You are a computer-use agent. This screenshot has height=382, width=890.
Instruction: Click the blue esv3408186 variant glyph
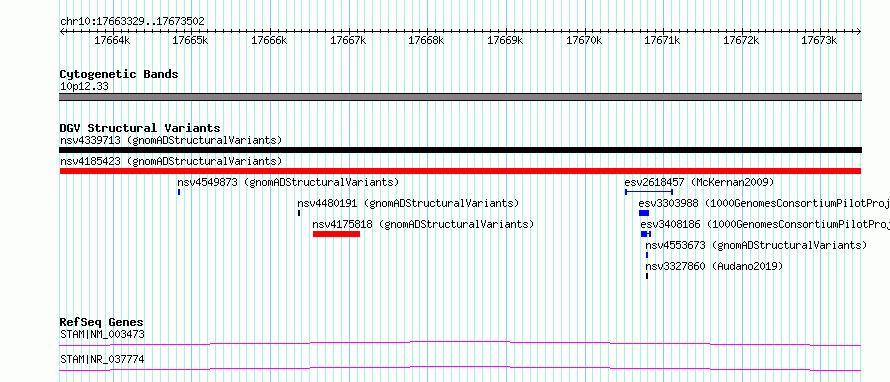(x=646, y=234)
